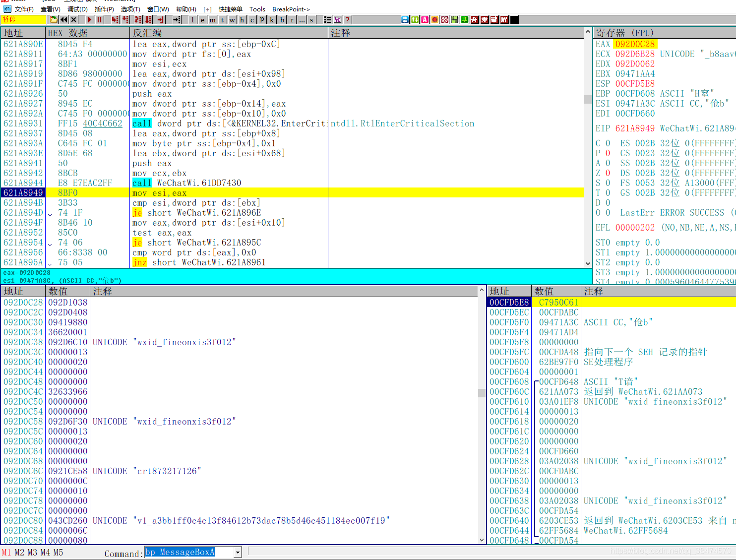736x560 pixels.
Task: Open help with red question mark
Action: (348, 20)
